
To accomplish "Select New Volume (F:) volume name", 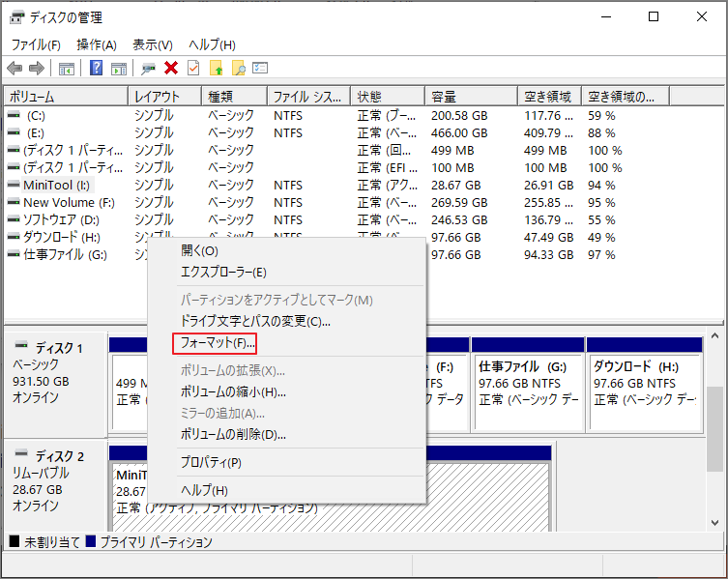I will 70,202.
